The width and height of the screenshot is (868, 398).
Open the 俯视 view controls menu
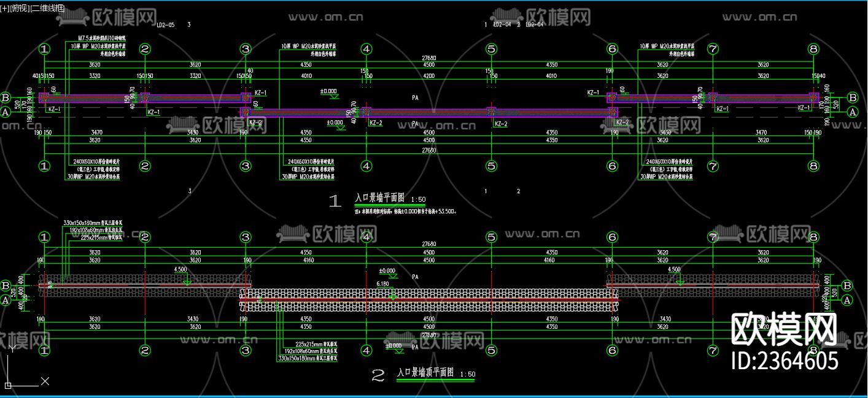19,8
